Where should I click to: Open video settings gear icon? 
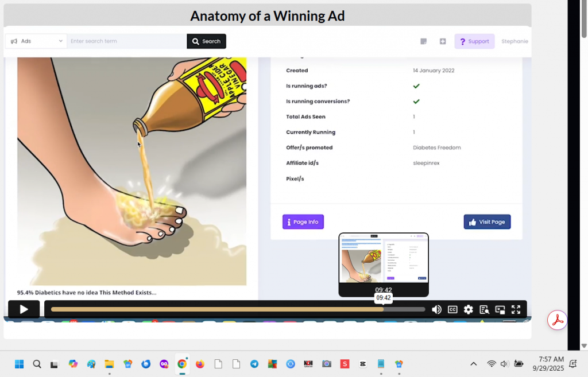(x=469, y=309)
